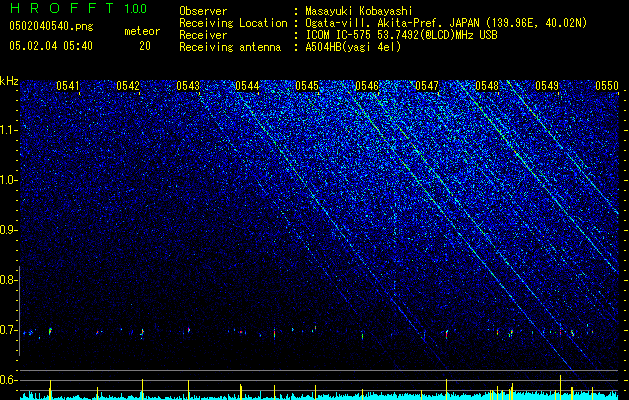Click the 1.0 kHz axis label
The width and height of the screenshot is (629, 400).
(x=9, y=180)
